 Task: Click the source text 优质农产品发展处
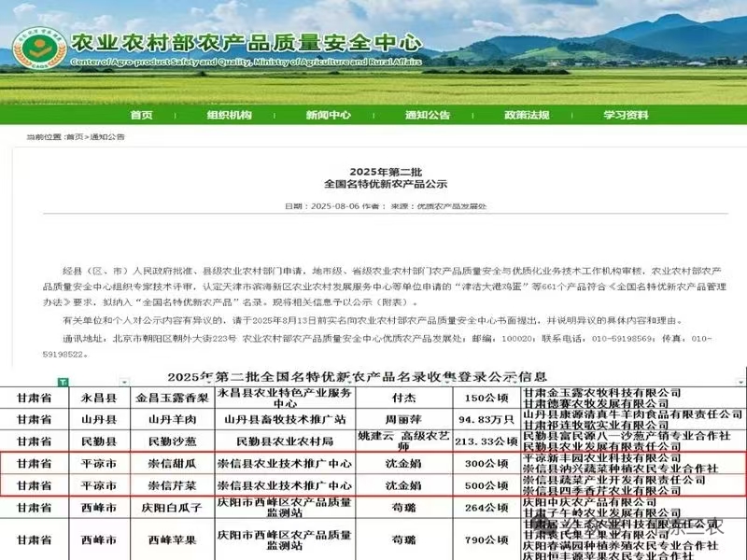pos(452,206)
